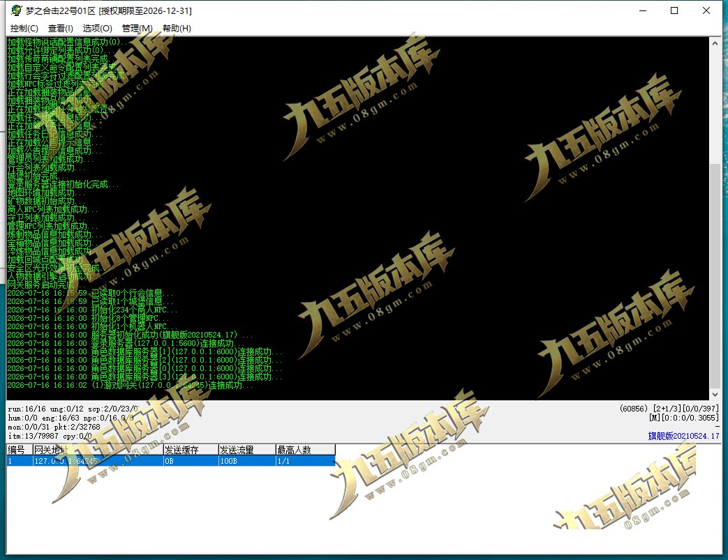This screenshot has width=728, height=560.
Task: Click the itm:13/79987 status line
Action: 50,436
